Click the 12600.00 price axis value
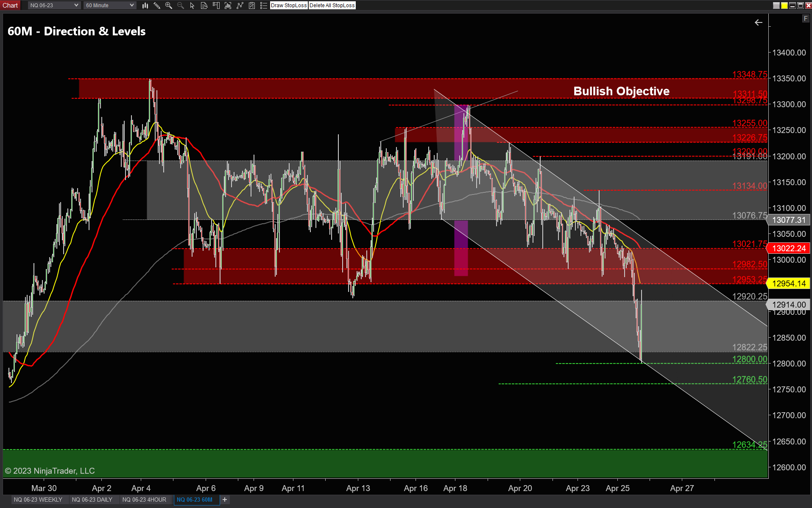This screenshot has height=508, width=812. [x=789, y=468]
